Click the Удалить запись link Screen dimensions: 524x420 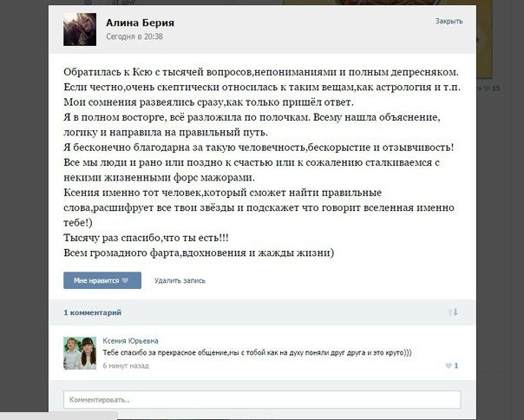[180, 280]
